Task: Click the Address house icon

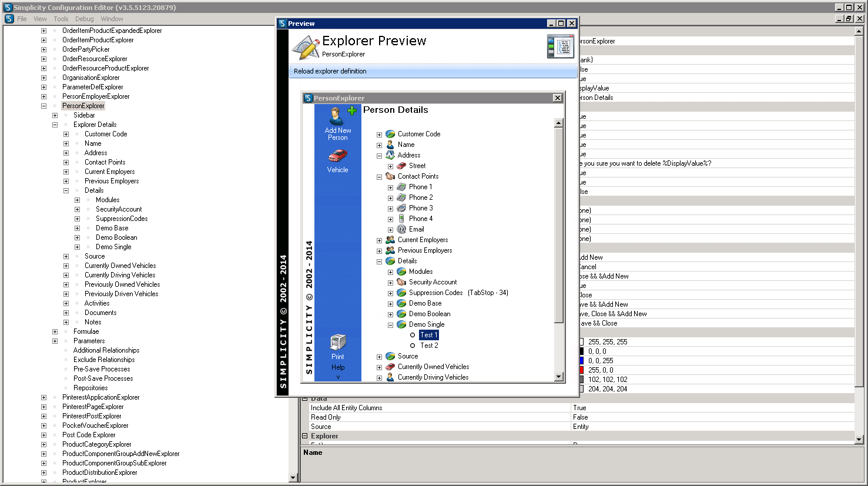Action: (390, 155)
